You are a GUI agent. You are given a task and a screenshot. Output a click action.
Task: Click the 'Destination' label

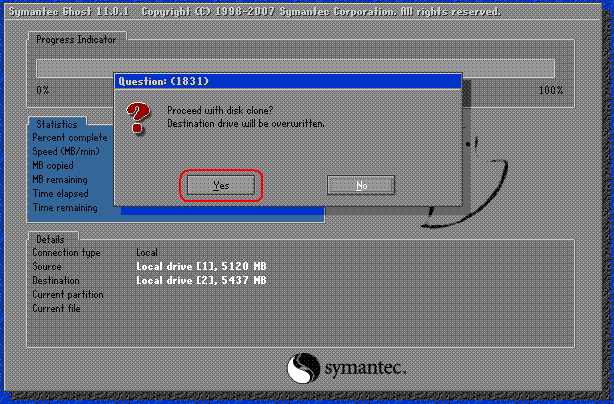[56, 281]
